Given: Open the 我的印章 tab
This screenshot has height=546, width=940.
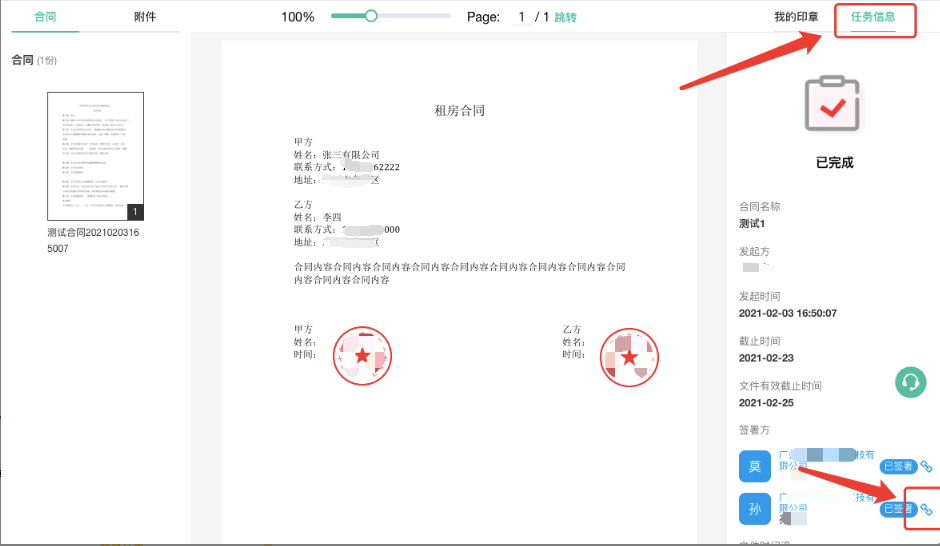Looking at the screenshot, I should point(796,17).
